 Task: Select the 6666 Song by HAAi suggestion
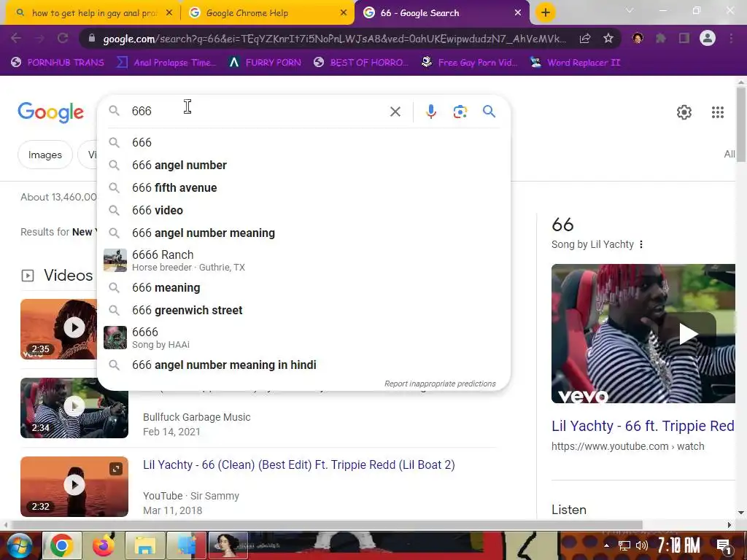click(303, 338)
